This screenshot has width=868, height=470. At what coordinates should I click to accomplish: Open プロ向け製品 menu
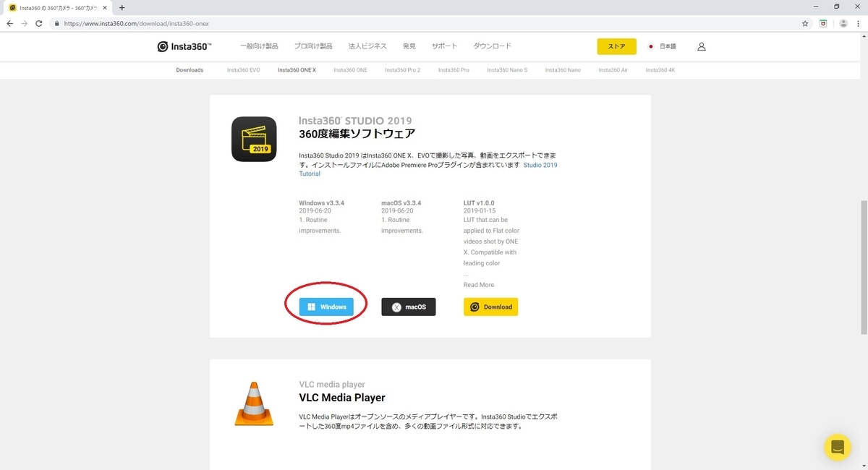tap(313, 46)
